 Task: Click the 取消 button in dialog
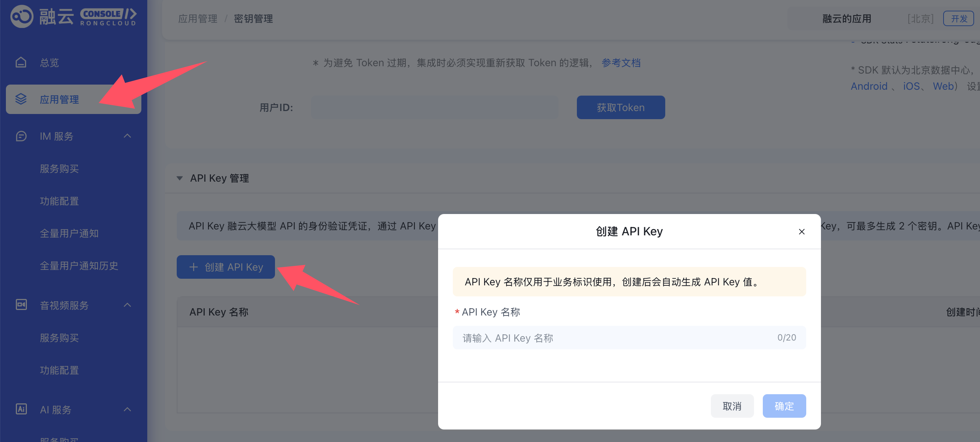pyautogui.click(x=732, y=406)
